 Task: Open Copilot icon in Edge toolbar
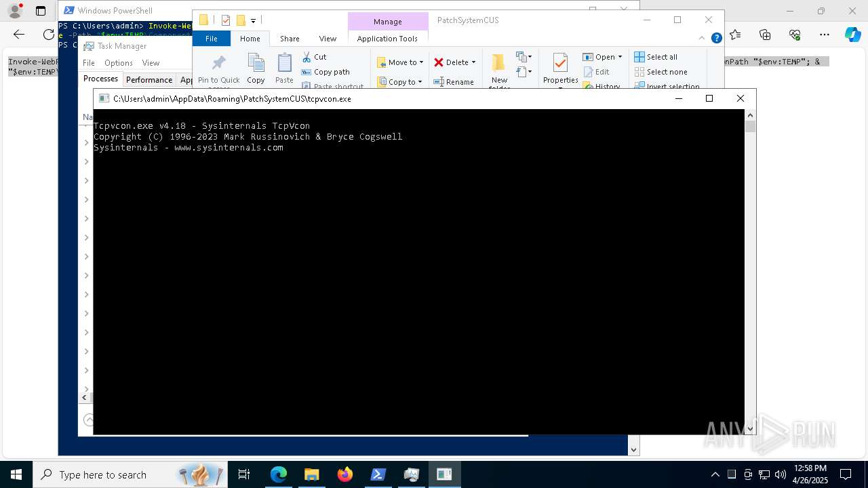point(852,35)
